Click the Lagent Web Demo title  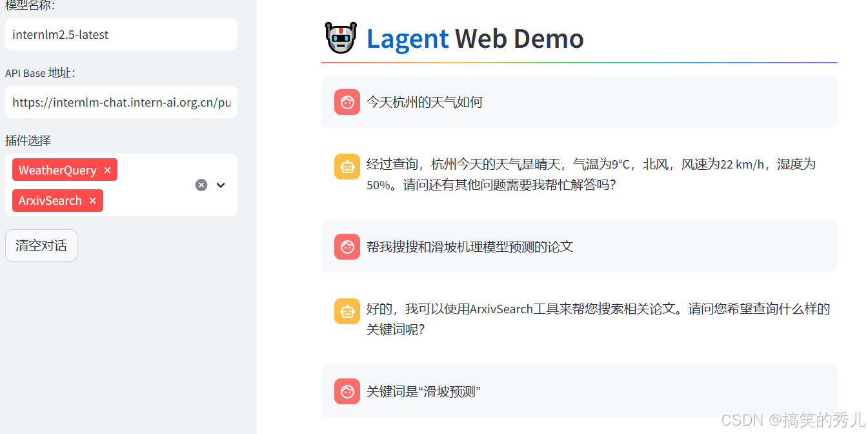coord(475,39)
